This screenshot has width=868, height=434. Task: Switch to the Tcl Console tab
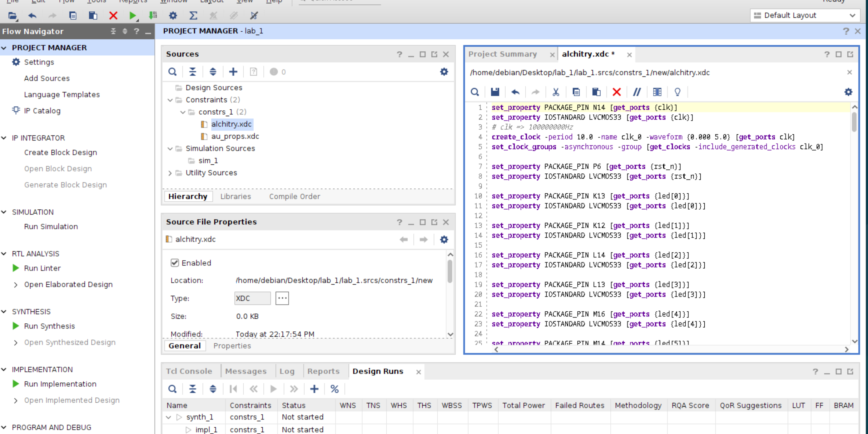click(189, 371)
